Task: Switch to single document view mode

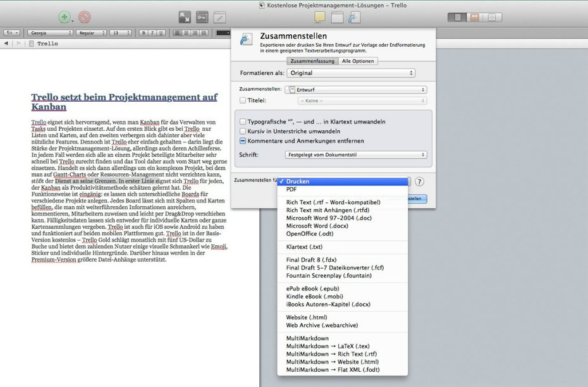Action: click(457, 17)
